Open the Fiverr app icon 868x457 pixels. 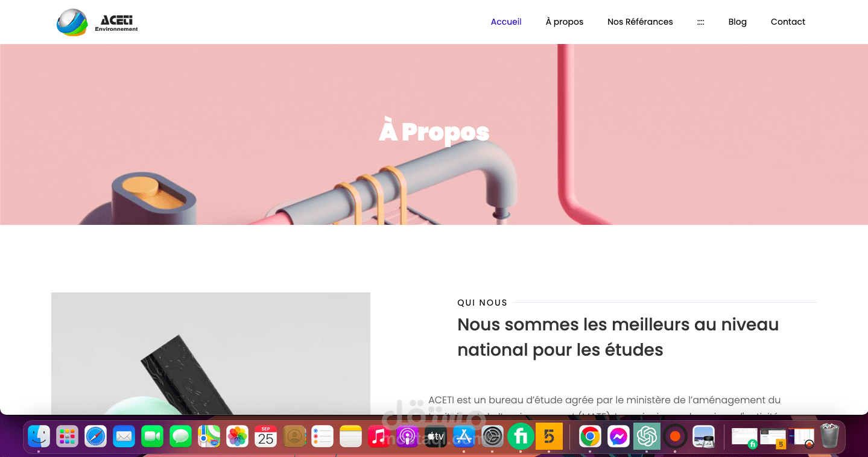pyautogui.click(x=521, y=436)
